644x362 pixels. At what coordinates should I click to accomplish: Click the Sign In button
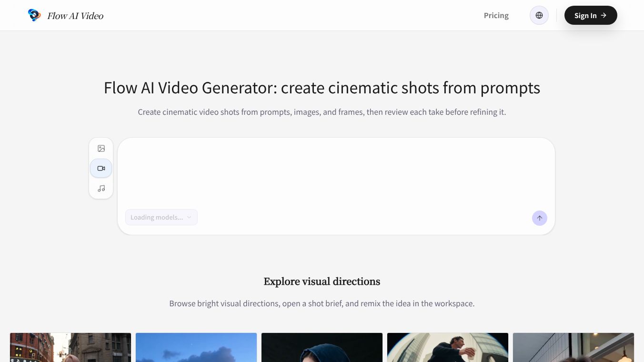[591, 15]
